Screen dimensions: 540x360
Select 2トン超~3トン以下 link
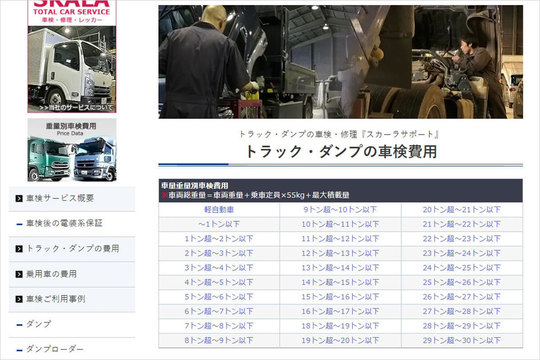point(219,253)
